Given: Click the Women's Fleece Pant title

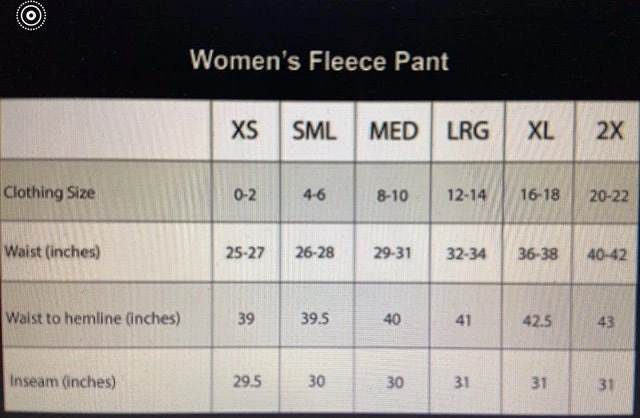Looking at the screenshot, I should (319, 60).
